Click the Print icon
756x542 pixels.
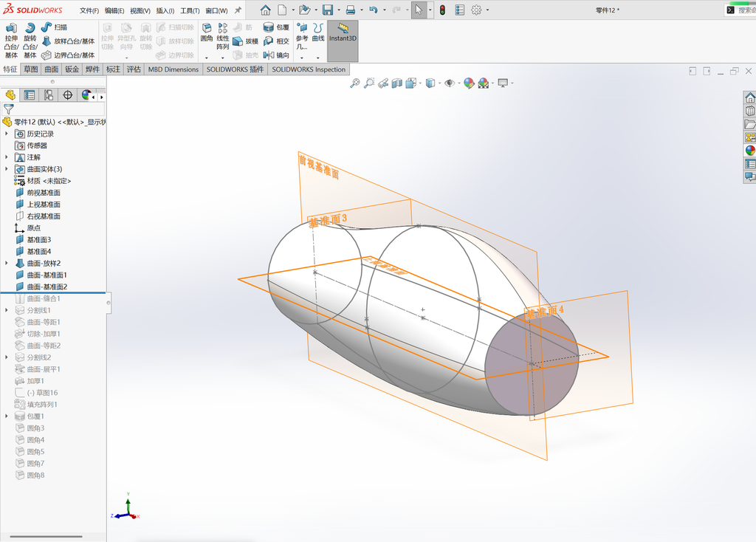(351, 10)
